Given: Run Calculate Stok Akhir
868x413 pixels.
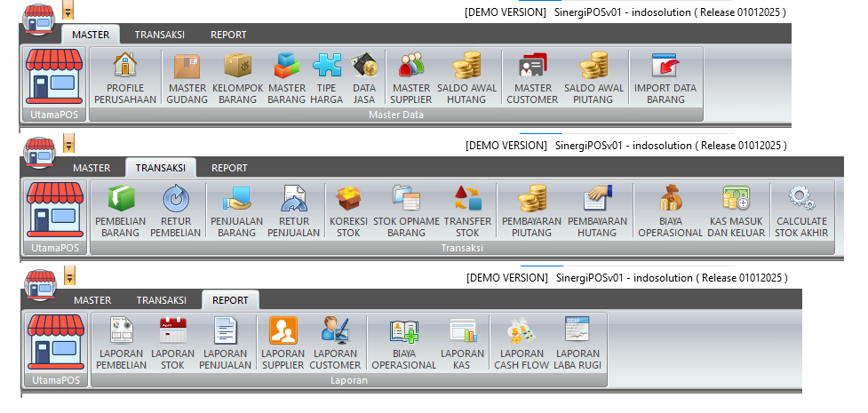Looking at the screenshot, I should pyautogui.click(x=801, y=210).
